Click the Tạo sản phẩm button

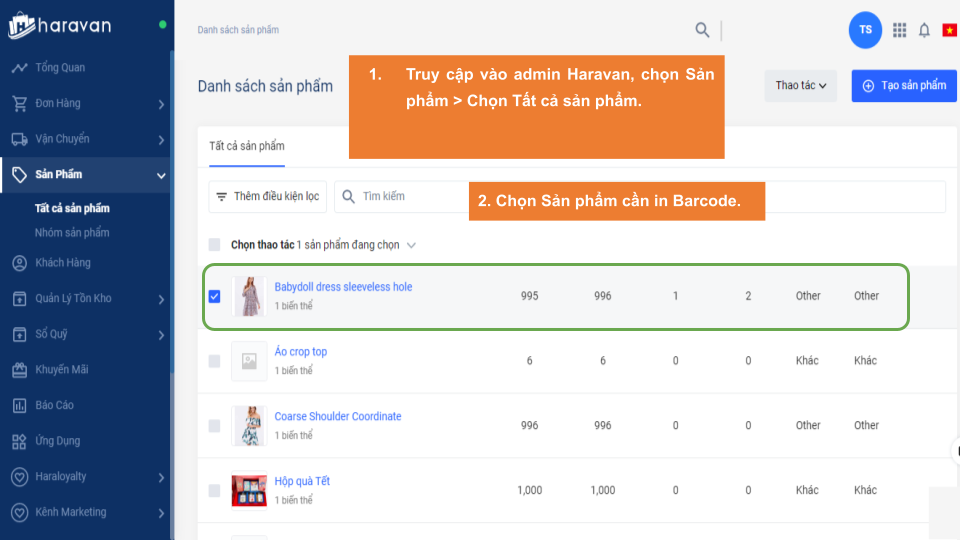(903, 86)
